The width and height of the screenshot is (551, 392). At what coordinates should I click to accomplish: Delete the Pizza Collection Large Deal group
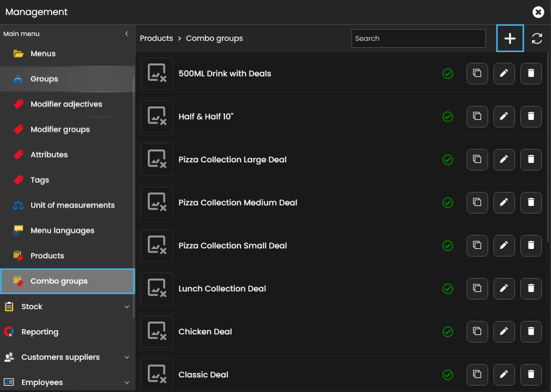point(531,160)
